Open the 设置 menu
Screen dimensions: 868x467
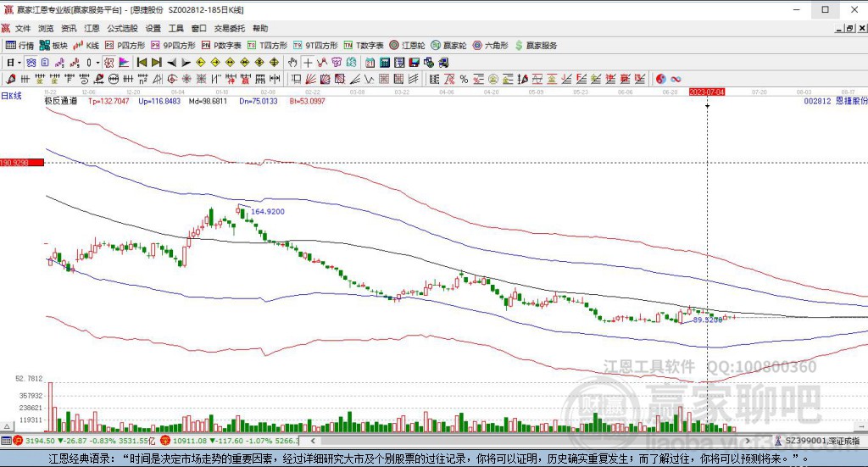pyautogui.click(x=153, y=28)
